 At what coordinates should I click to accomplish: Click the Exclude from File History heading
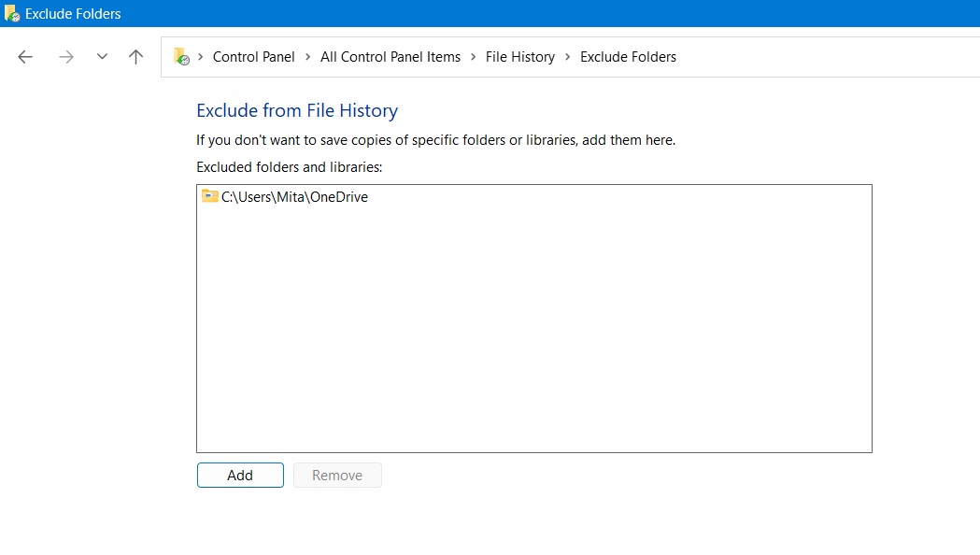pyautogui.click(x=297, y=110)
